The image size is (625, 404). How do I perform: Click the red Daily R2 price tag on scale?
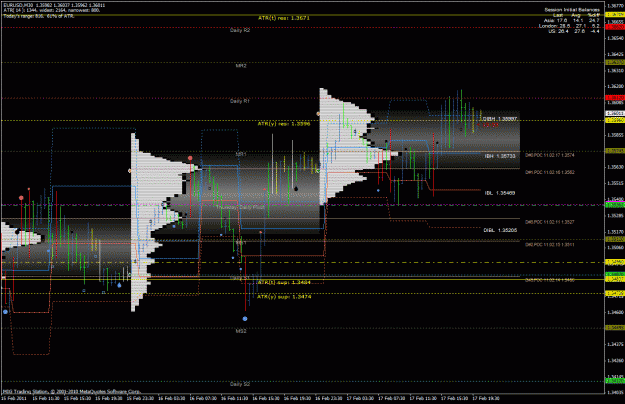615,27
